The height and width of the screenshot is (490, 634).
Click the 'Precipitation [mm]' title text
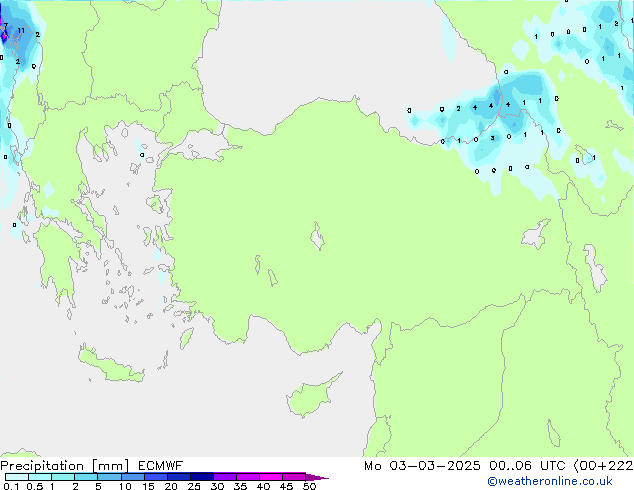pos(64,466)
